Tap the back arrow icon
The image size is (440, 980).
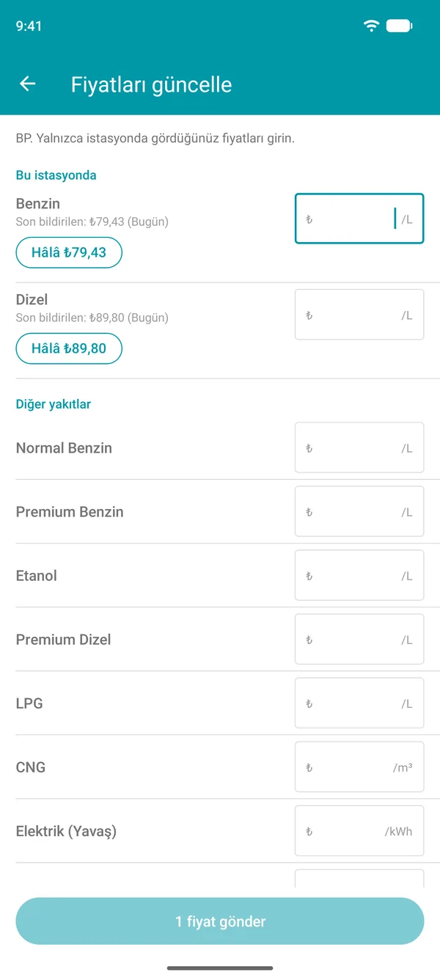click(27, 84)
